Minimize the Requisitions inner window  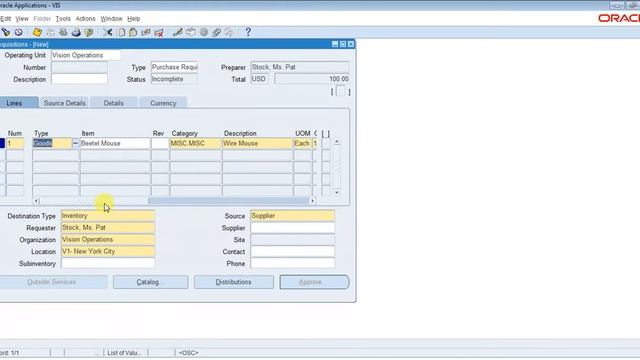click(x=335, y=44)
